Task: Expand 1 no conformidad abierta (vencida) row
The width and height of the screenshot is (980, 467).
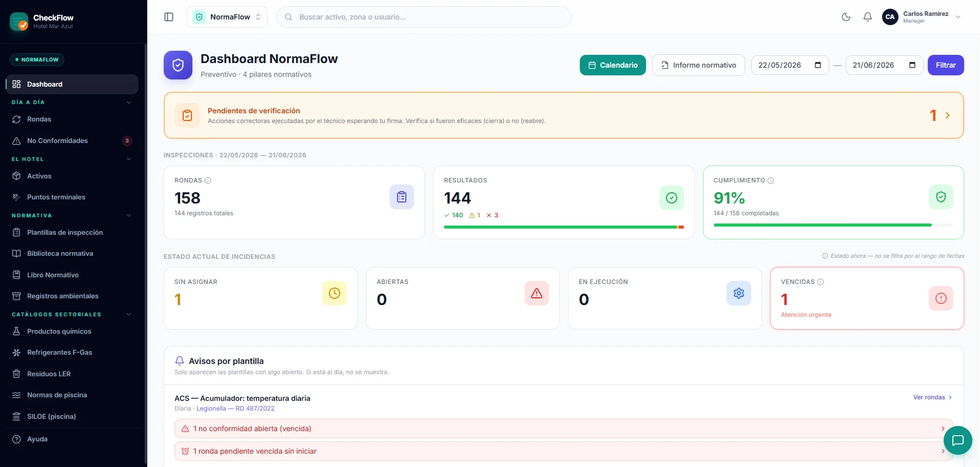Action: pyautogui.click(x=563, y=429)
